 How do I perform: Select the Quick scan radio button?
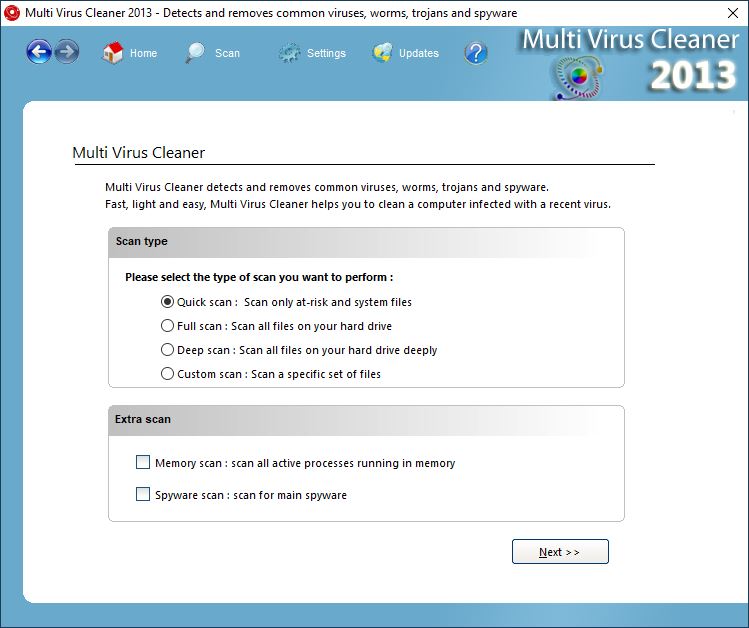167,302
